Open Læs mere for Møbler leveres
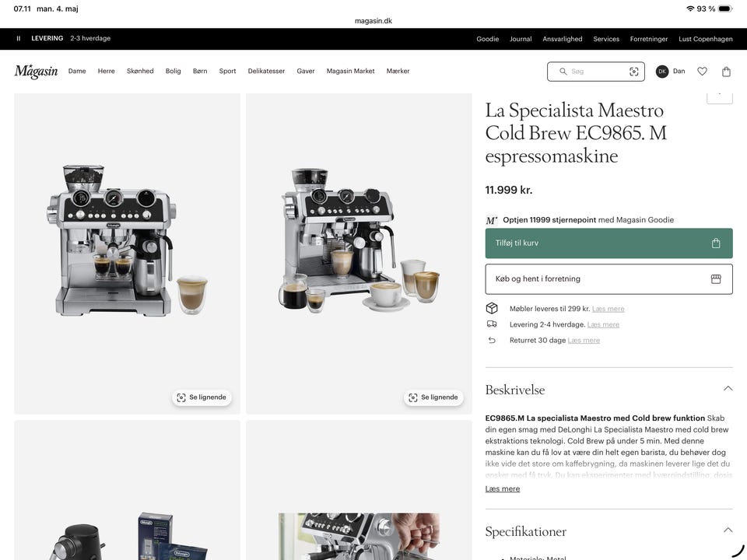The height and width of the screenshot is (560, 747). pos(608,309)
